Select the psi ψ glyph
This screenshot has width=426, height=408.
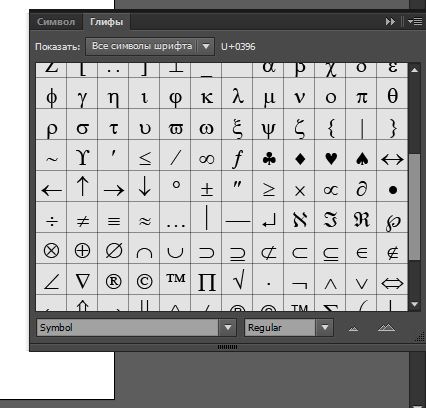[x=269, y=125]
